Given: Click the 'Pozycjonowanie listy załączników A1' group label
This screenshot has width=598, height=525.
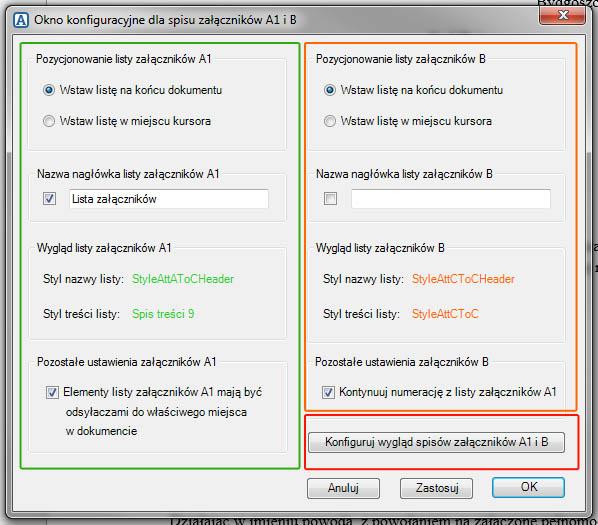Looking at the screenshot, I should tap(124, 59).
